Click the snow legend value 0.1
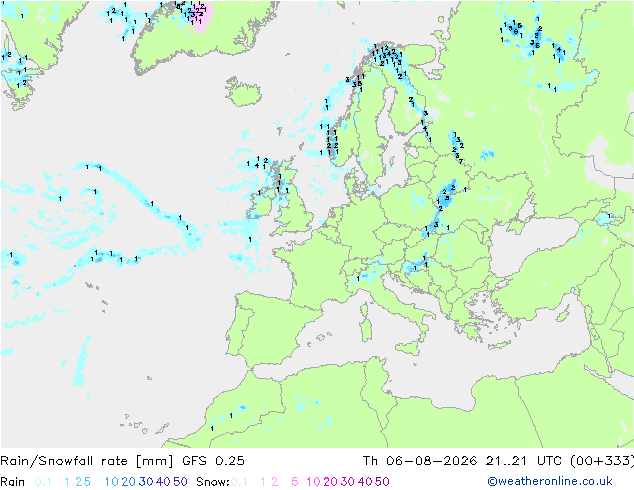 240,482
